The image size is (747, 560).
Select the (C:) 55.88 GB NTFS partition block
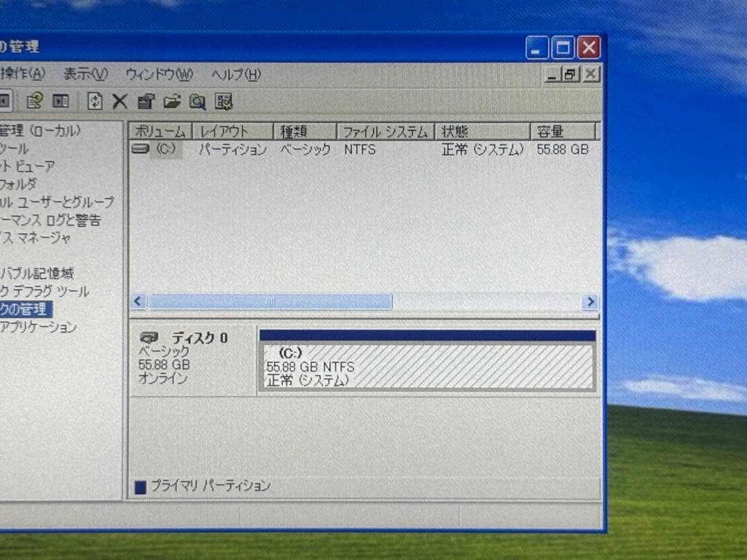click(x=427, y=366)
